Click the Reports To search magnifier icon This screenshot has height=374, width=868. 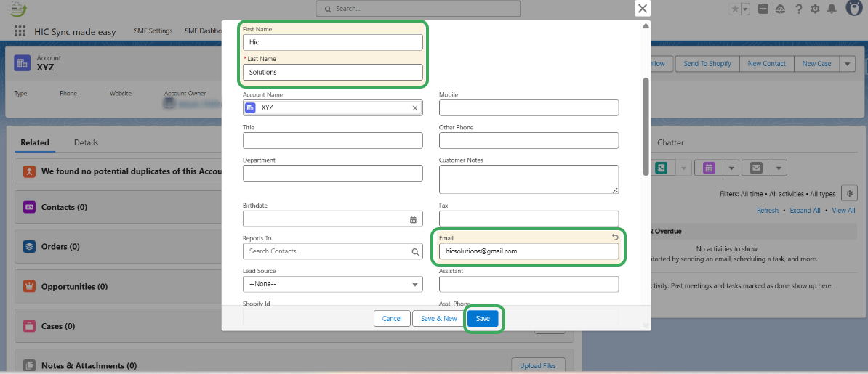[415, 252]
